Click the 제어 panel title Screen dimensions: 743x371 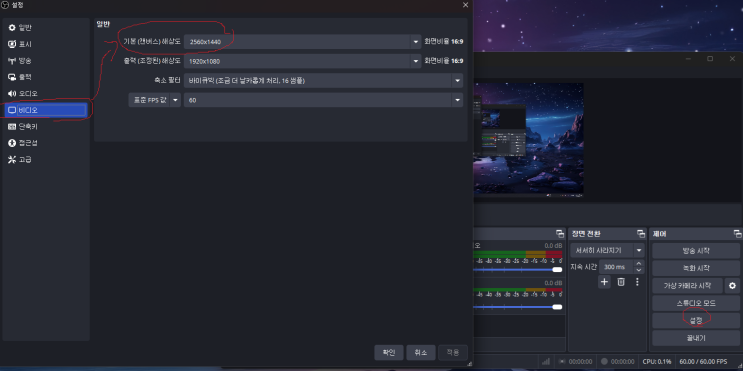(660, 234)
